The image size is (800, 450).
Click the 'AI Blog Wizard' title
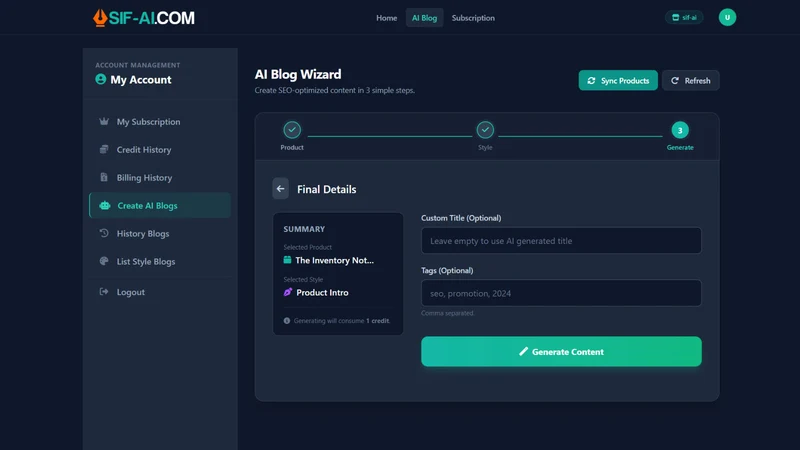(298, 74)
